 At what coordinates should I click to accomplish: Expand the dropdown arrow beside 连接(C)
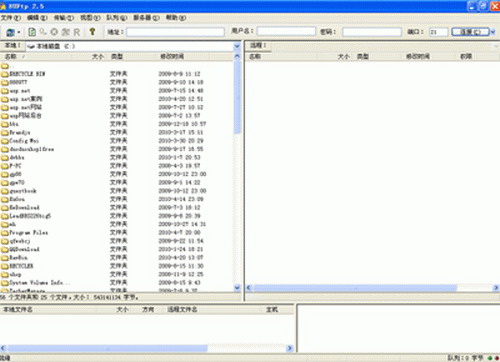(493, 32)
